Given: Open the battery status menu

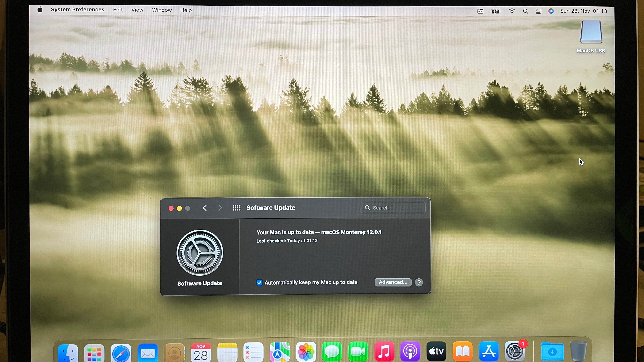Looking at the screenshot, I should point(495,11).
